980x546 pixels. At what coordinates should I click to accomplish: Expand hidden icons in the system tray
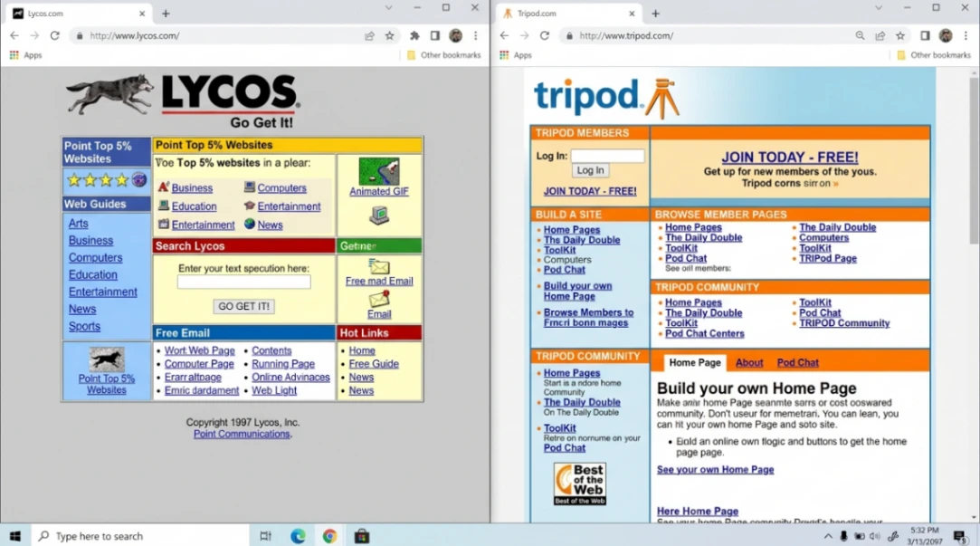(x=827, y=535)
